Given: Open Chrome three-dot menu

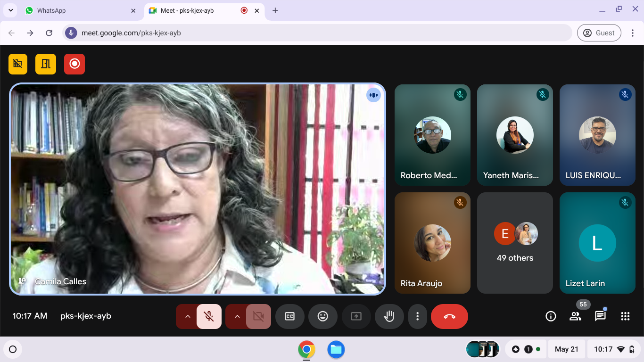Looking at the screenshot, I should pos(632,33).
